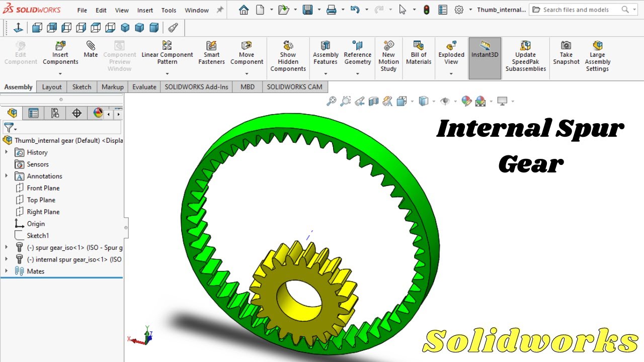Click the flashlight icon in view toolbar
The image size is (644, 362).
(x=173, y=28)
